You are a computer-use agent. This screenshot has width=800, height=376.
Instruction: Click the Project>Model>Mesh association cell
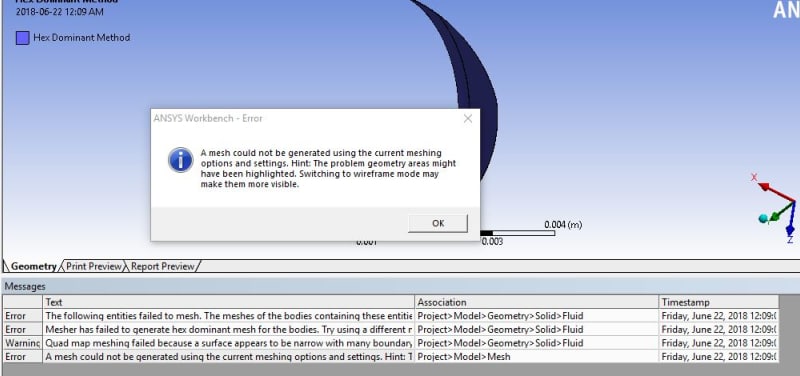coord(537,357)
